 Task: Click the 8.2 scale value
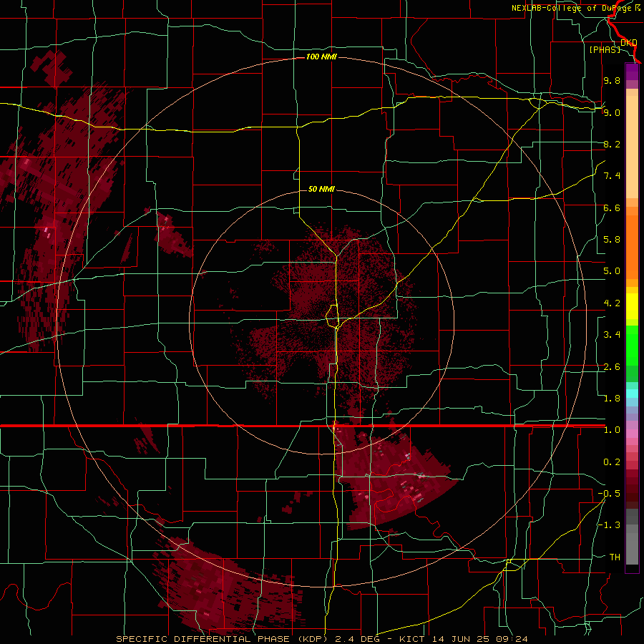pyautogui.click(x=612, y=144)
